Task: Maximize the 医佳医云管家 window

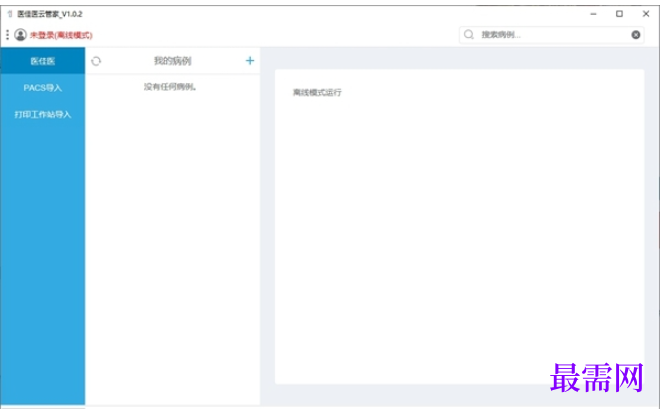Action: click(619, 14)
